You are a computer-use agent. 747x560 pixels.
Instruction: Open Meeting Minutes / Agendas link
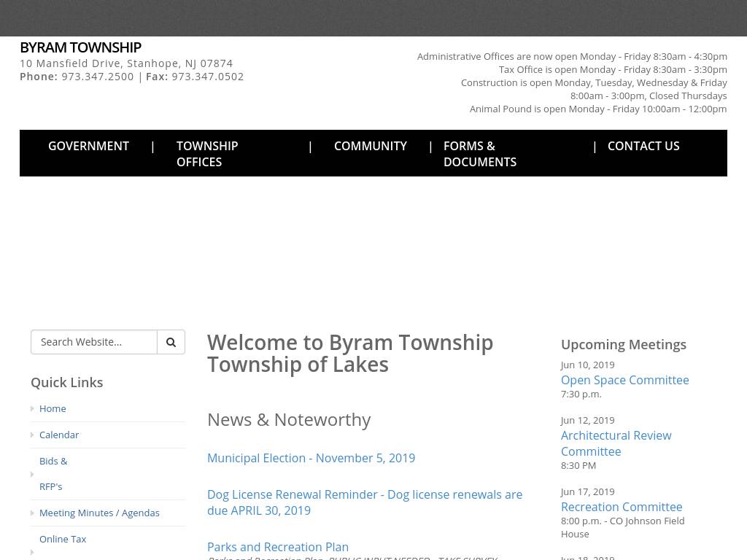click(99, 513)
